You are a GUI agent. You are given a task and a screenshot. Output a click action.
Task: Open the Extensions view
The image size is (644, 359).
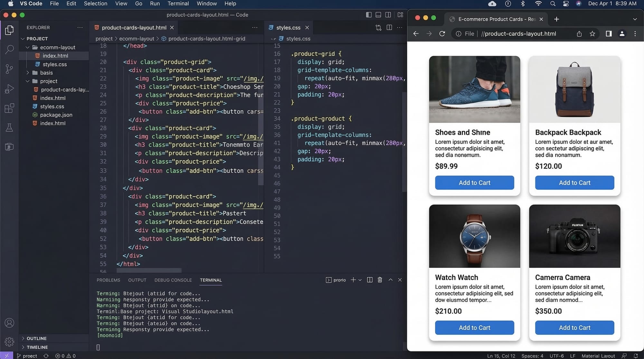pos(9,108)
